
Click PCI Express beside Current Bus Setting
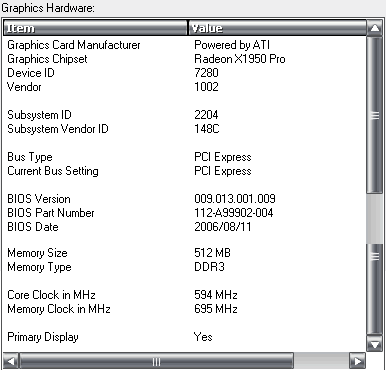tap(223, 171)
